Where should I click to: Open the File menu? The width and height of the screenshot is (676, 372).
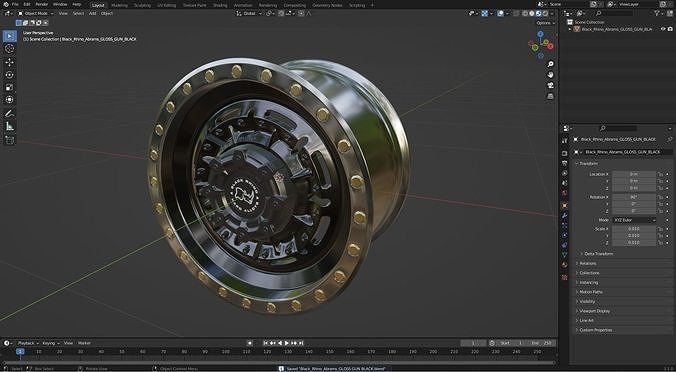[x=15, y=4]
